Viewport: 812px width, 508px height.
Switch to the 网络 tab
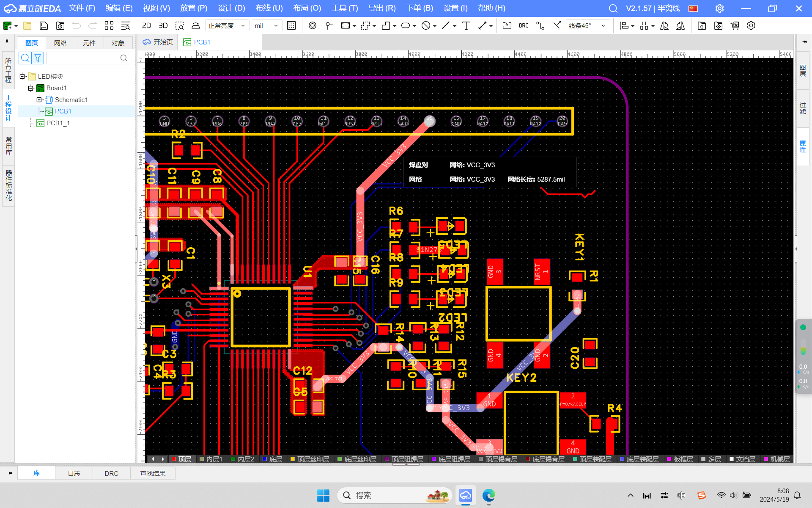(x=60, y=43)
